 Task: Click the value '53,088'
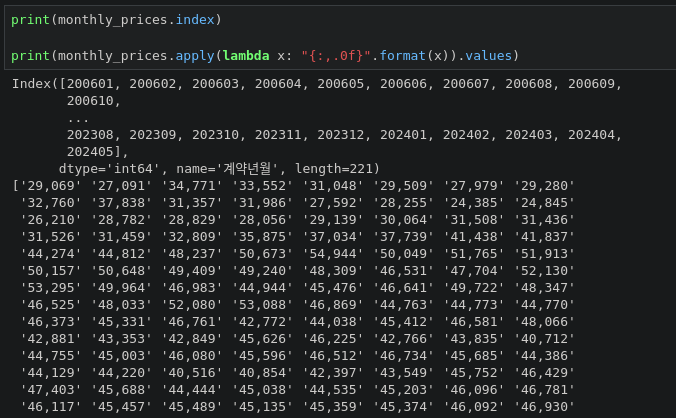point(262,305)
